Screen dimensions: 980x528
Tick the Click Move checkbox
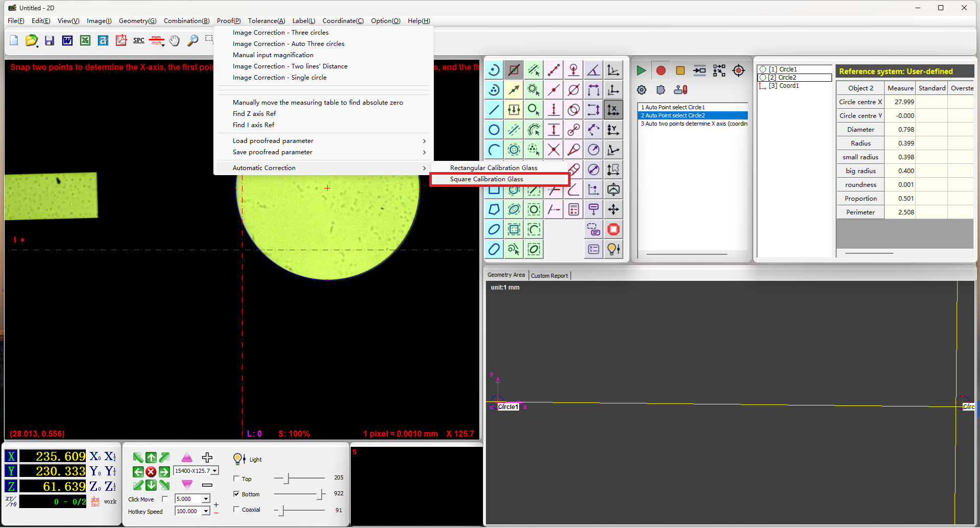[x=165, y=499]
